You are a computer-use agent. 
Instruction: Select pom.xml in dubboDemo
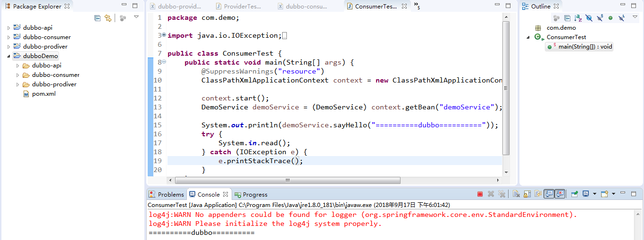click(x=40, y=94)
